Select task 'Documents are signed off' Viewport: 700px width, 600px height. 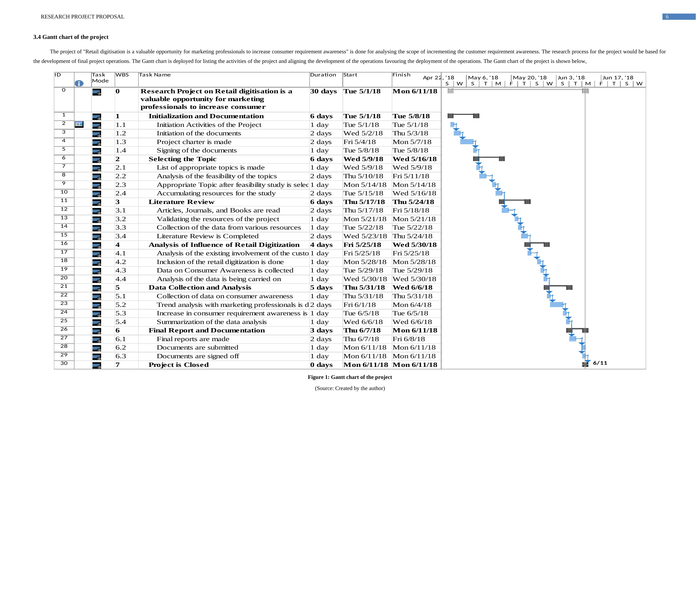click(x=198, y=356)
